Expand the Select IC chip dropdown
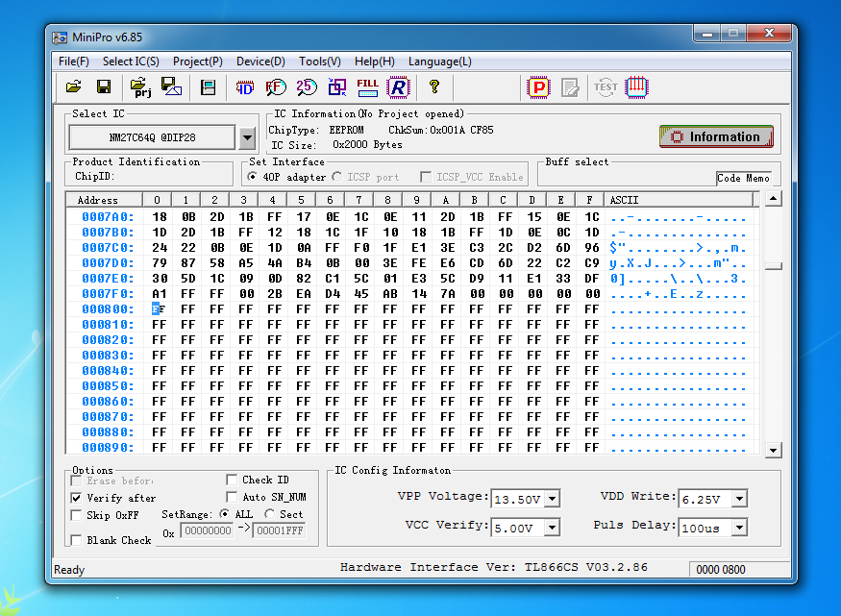 [x=246, y=138]
